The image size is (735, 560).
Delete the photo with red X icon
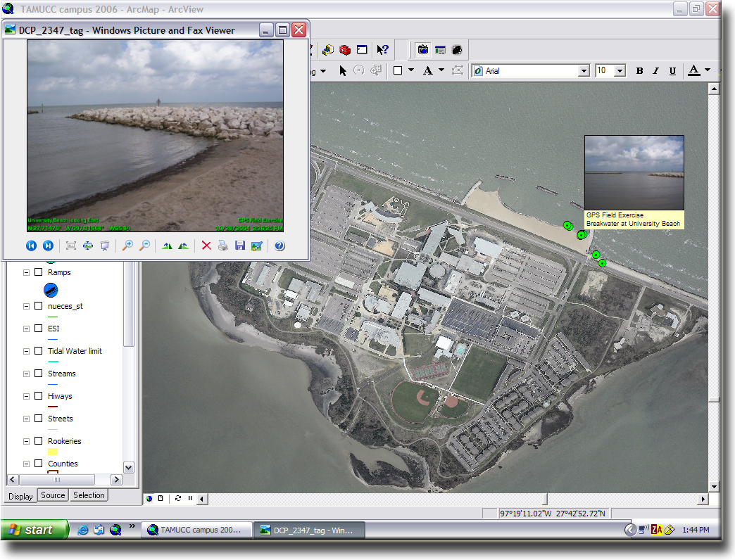click(x=206, y=246)
